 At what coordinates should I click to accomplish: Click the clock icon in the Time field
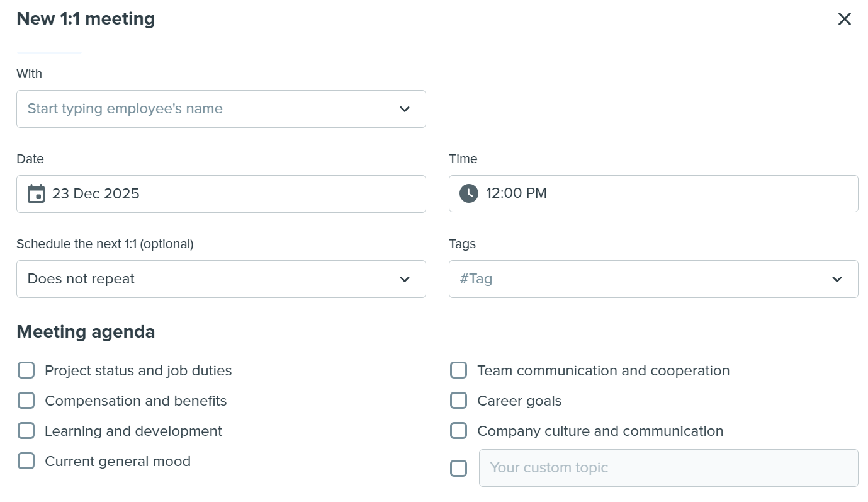(469, 193)
